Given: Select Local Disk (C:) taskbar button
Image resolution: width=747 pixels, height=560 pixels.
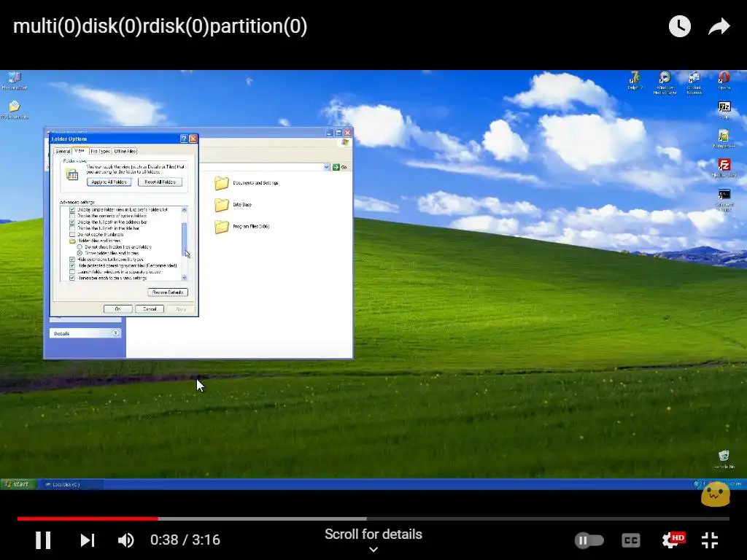Looking at the screenshot, I should 71,484.
